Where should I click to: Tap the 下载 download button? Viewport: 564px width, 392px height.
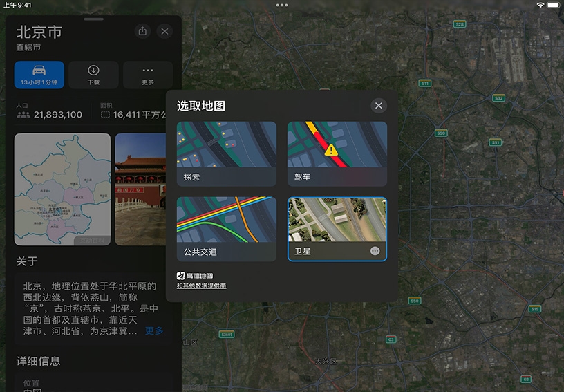click(93, 75)
